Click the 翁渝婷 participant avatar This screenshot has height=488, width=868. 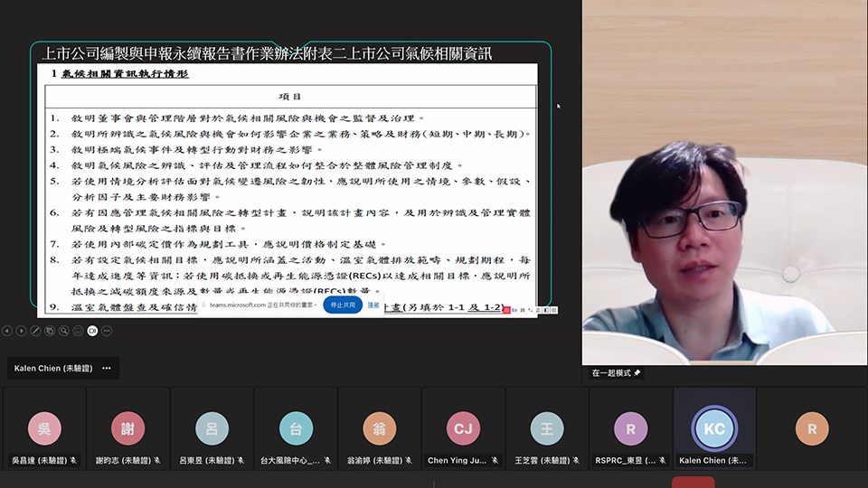point(379,429)
